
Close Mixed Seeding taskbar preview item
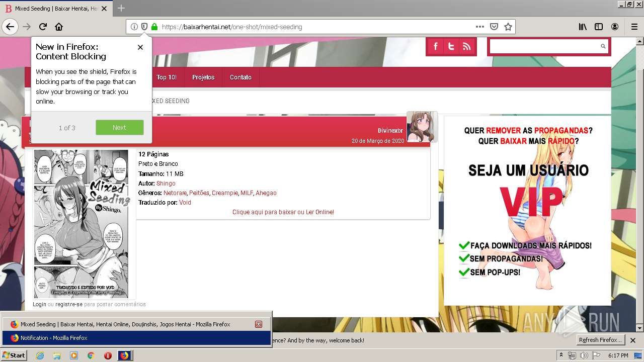(x=259, y=324)
